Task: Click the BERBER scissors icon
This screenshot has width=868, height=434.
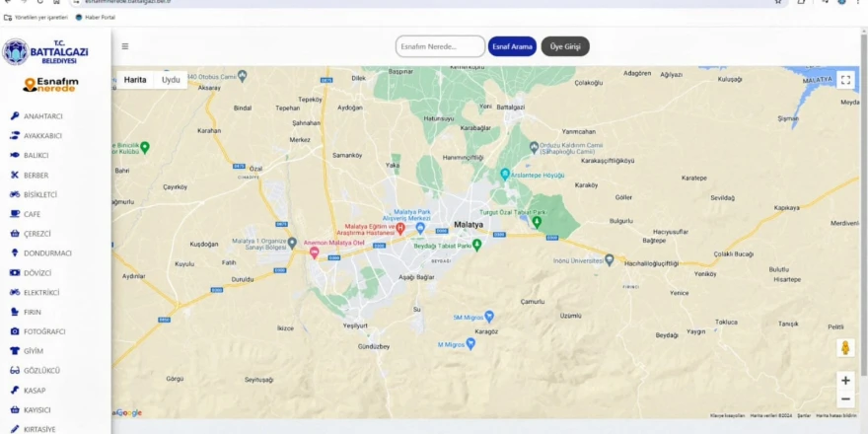Action: [x=15, y=175]
